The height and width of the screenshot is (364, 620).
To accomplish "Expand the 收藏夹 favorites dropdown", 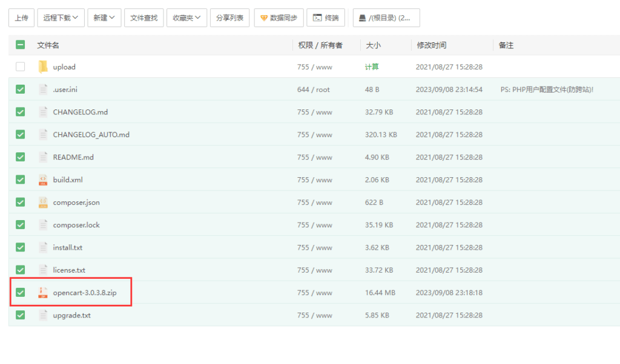I will 186,18.
